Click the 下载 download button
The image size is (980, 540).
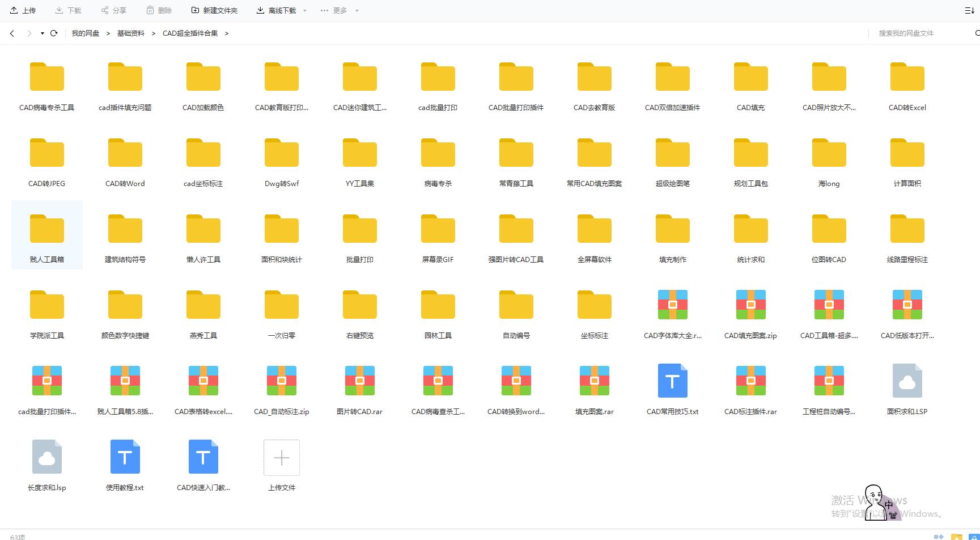point(68,11)
